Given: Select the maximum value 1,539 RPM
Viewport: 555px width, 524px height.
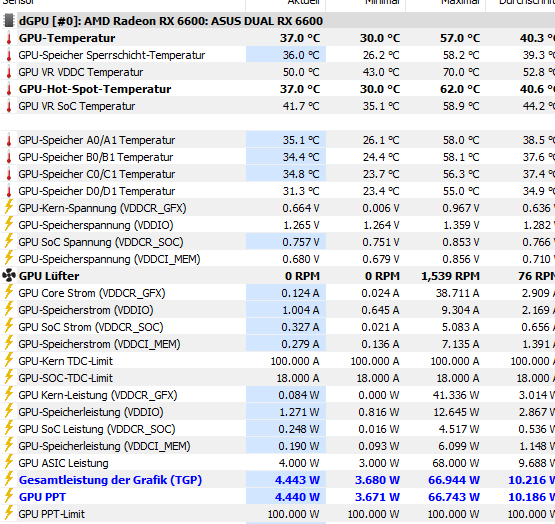Looking at the screenshot, I should tap(450, 276).
